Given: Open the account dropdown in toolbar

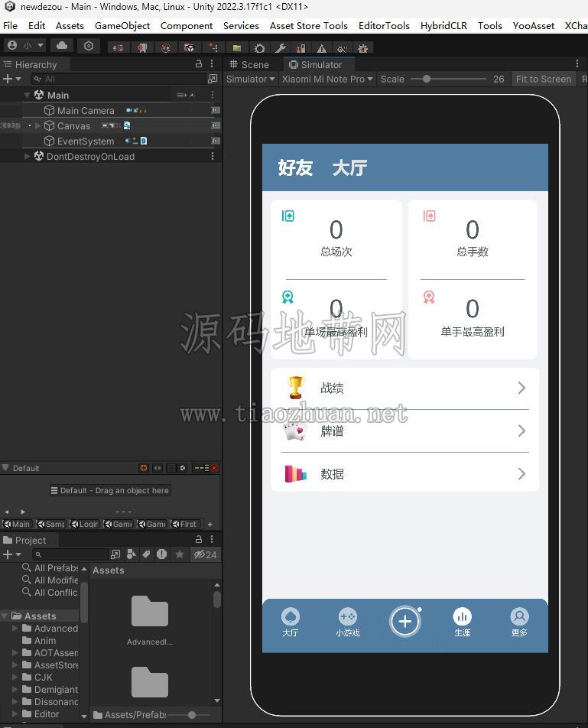Looking at the screenshot, I should 25,46.
